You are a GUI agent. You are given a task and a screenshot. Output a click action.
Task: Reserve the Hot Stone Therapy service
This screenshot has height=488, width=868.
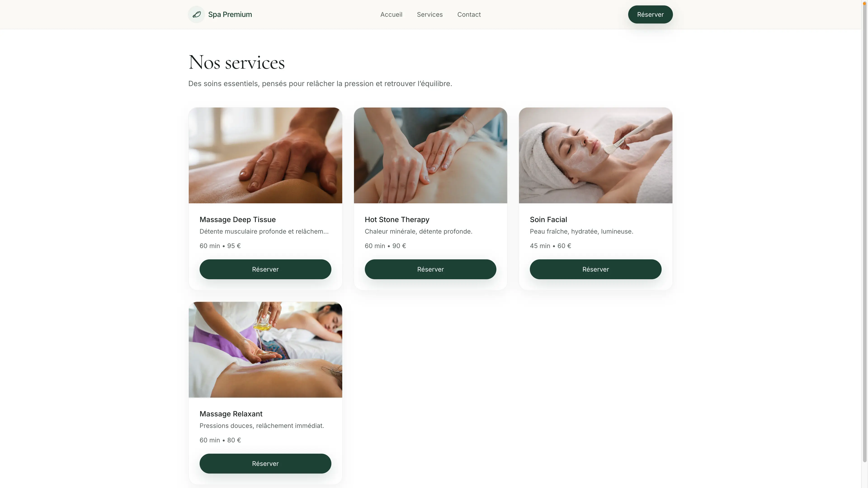point(430,269)
